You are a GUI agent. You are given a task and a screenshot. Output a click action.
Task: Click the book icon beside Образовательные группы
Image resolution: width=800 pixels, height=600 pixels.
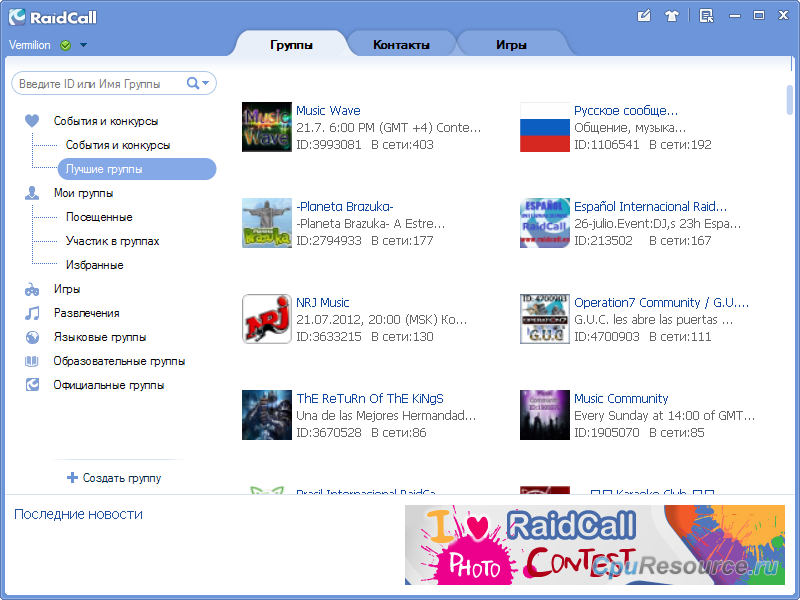(32, 361)
